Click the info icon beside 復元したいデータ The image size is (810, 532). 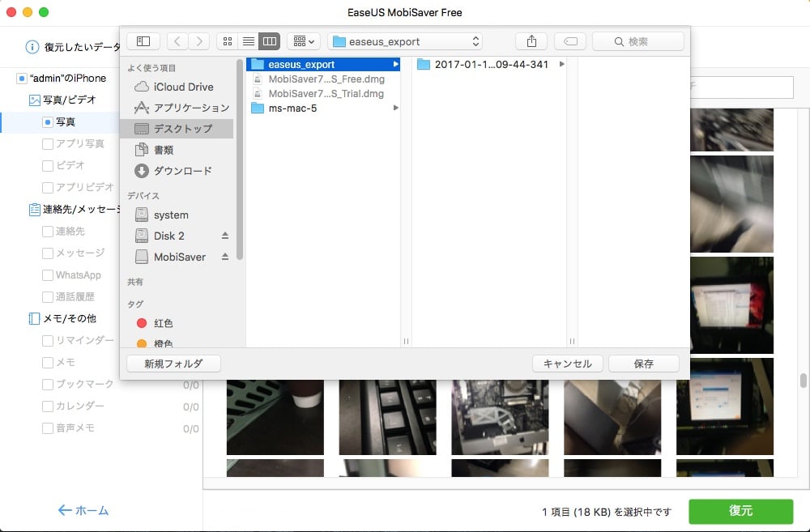click(32, 47)
